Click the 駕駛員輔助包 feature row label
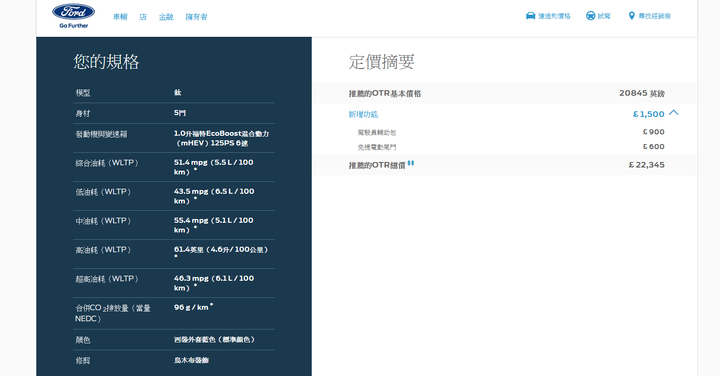The height and width of the screenshot is (376, 720). pyautogui.click(x=377, y=133)
